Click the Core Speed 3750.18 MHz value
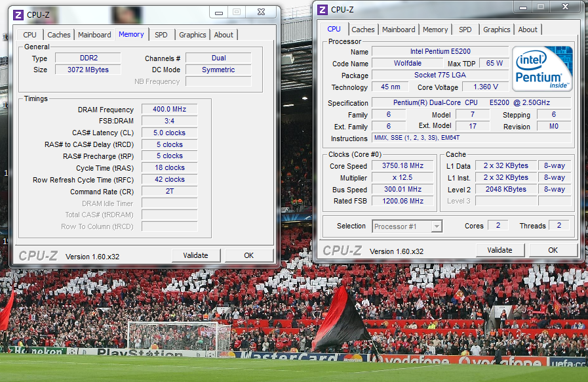Viewport: 588px width, 382px height. tap(402, 165)
